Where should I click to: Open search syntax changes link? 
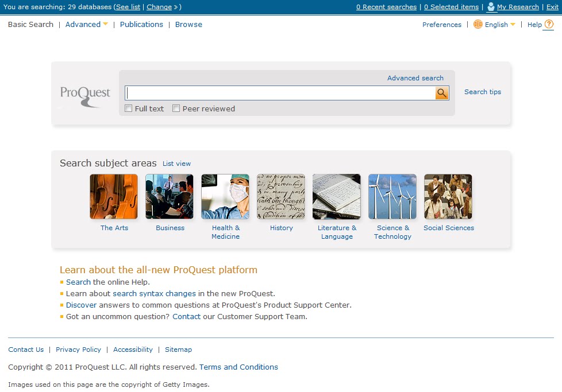click(154, 293)
